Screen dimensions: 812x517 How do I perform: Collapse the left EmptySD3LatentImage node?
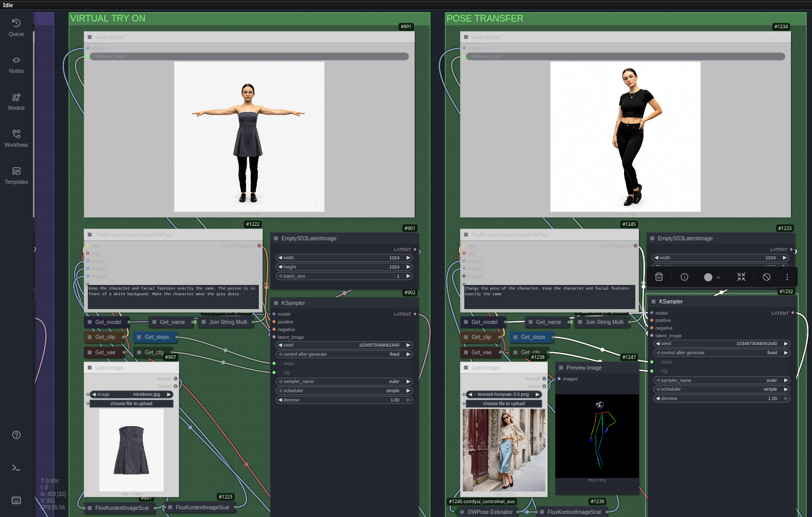276,238
